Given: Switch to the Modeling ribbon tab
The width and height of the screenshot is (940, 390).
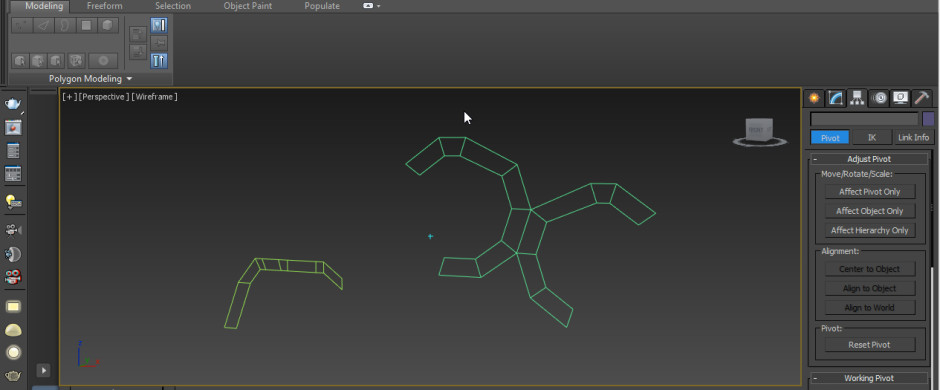Looking at the screenshot, I should click(x=44, y=6).
